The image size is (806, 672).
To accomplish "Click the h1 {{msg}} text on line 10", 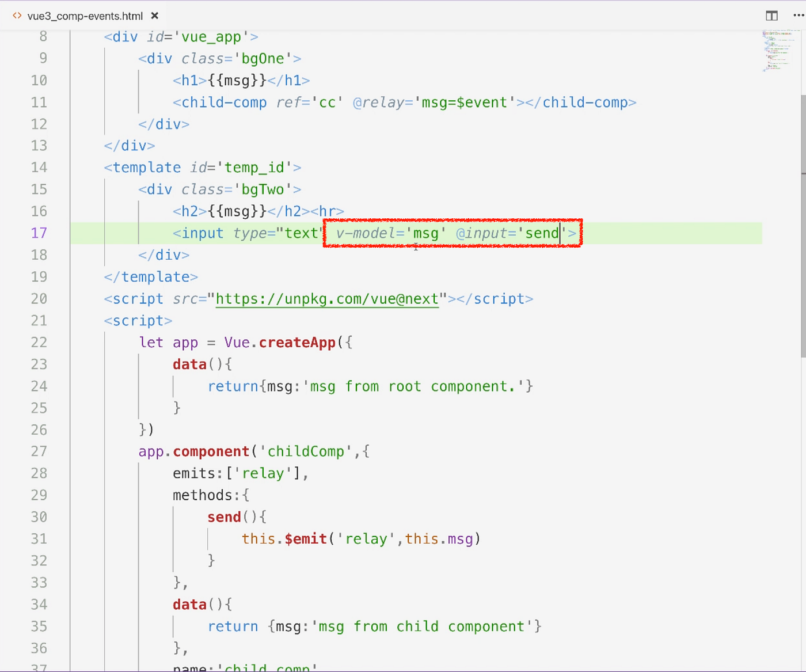I will click(x=237, y=81).
